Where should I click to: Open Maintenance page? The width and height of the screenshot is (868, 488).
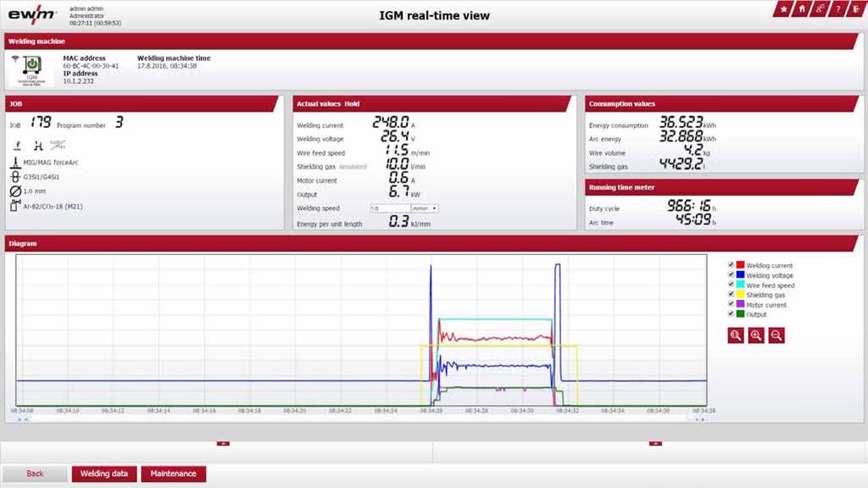173,474
